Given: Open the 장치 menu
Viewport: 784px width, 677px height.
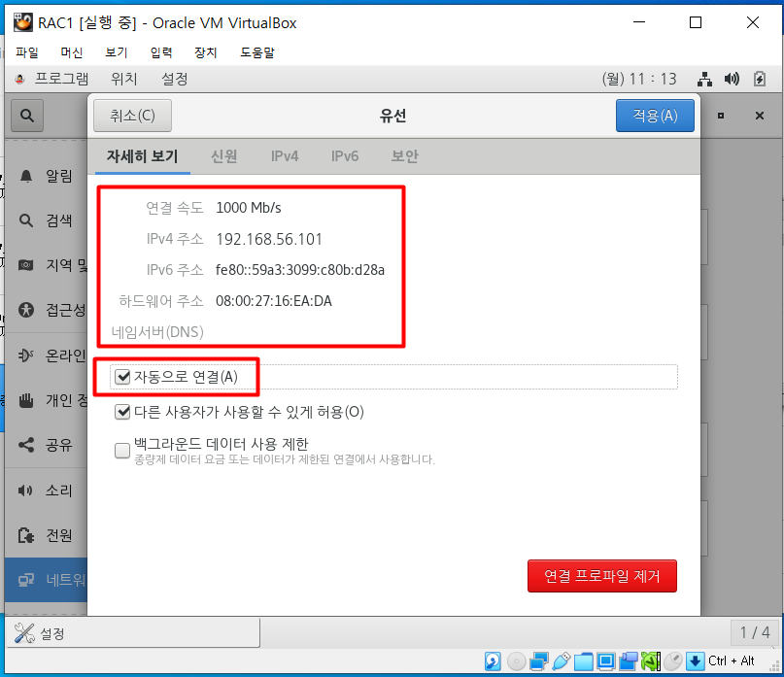Looking at the screenshot, I should pos(206,52).
